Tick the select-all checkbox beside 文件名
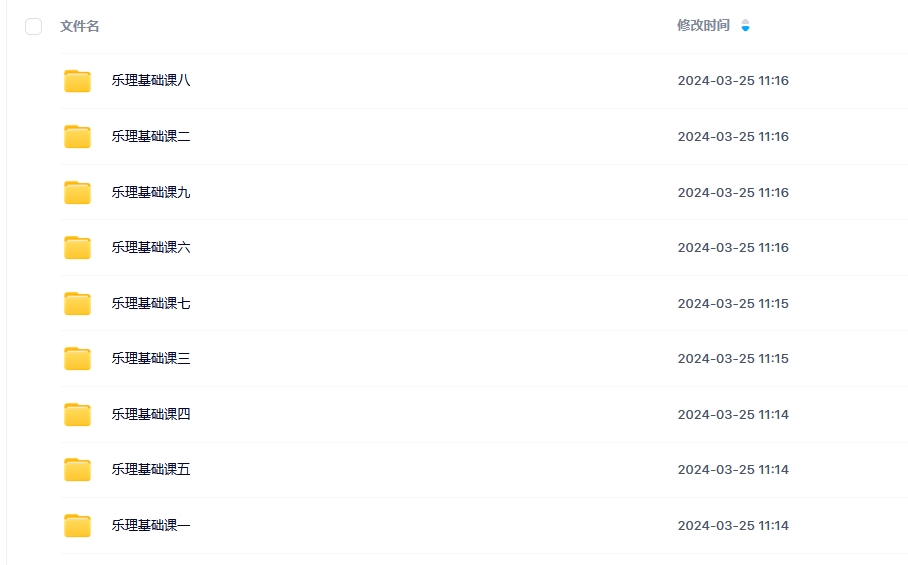Image resolution: width=908 pixels, height=565 pixels. (x=34, y=26)
